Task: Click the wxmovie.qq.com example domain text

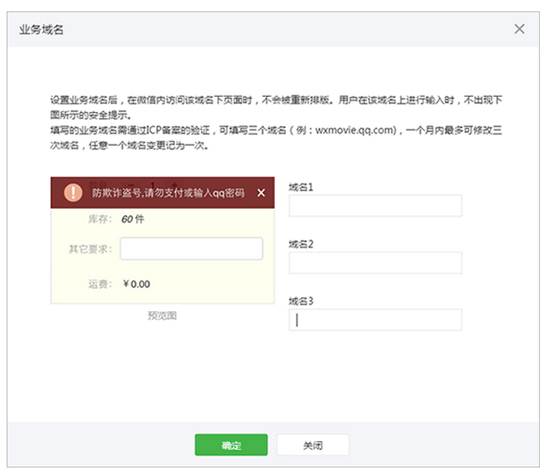Action: (355, 130)
